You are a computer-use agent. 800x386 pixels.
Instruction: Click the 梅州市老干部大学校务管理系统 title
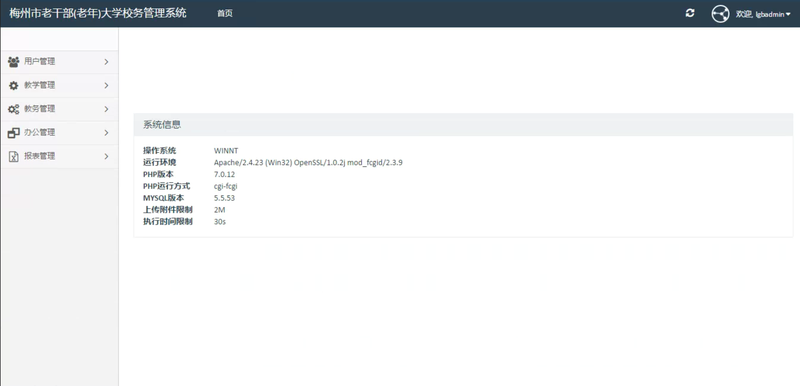point(98,13)
